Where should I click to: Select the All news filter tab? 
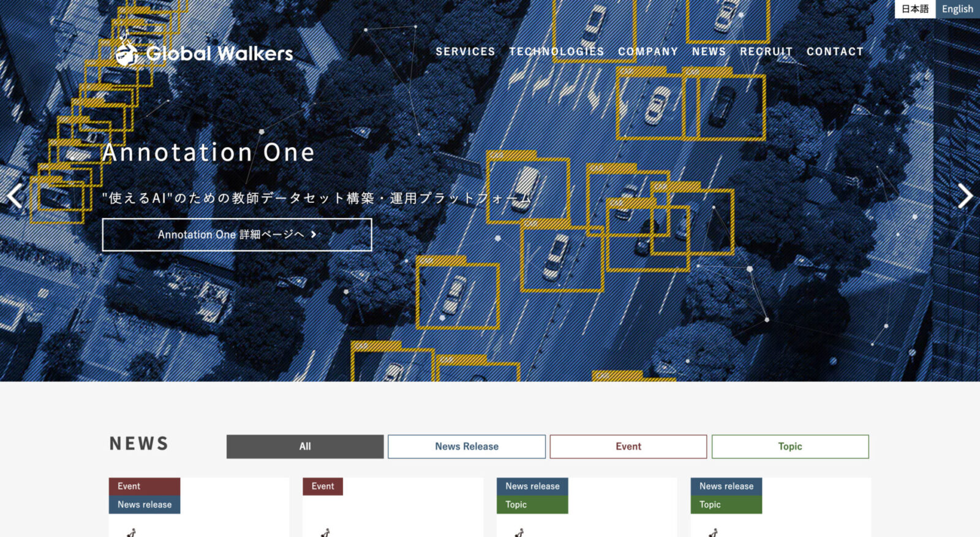(305, 446)
